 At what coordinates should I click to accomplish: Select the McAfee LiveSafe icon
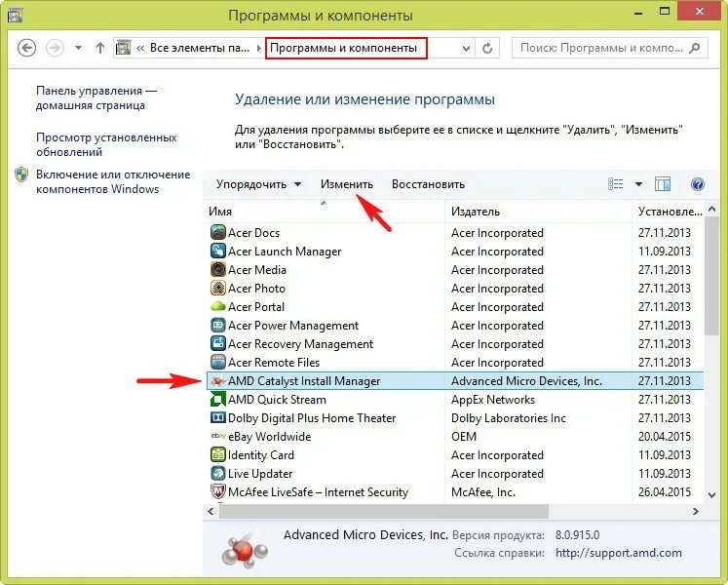(217, 492)
